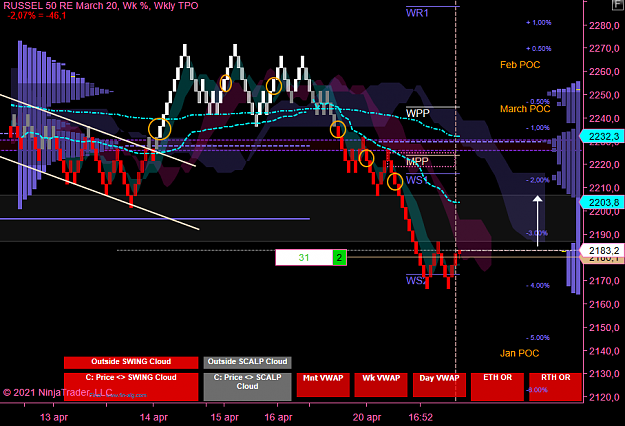Click the Outside SCALP Cloud indicator
Viewport: 625px width, 426px height.
point(247,363)
